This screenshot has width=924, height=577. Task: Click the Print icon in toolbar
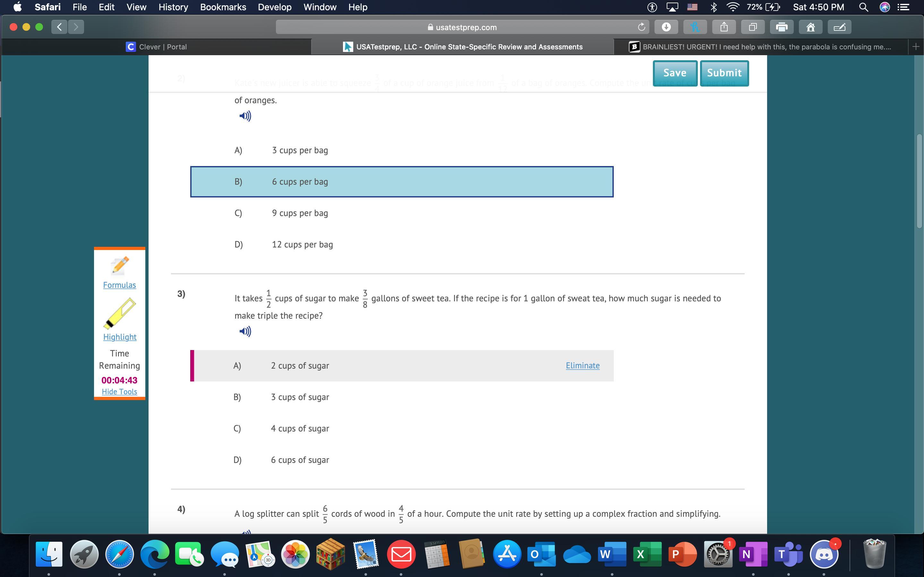click(x=782, y=27)
